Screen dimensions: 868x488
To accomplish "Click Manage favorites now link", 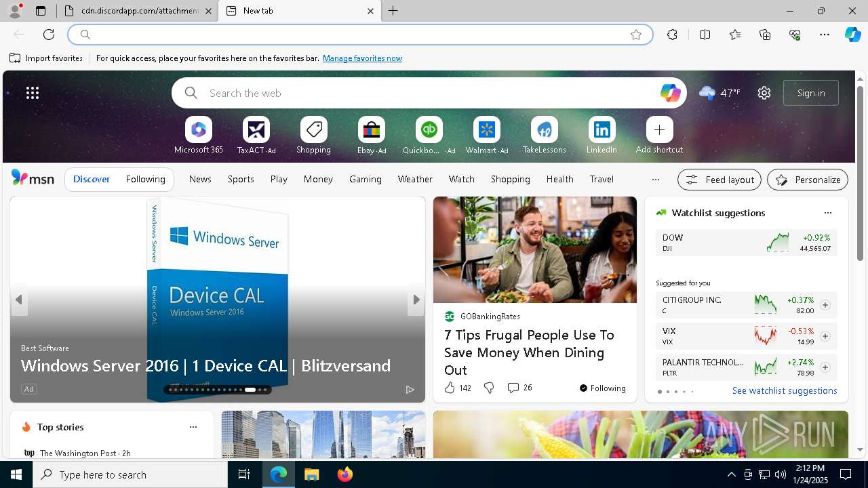I will click(x=362, y=58).
